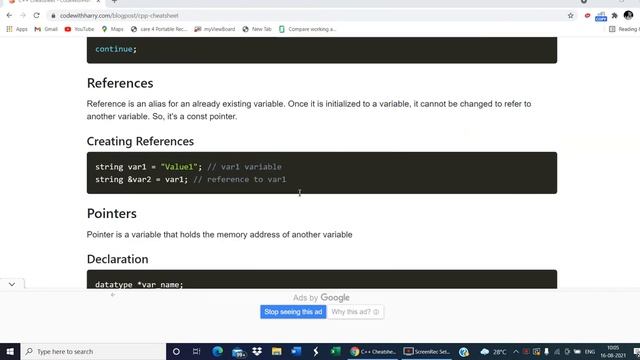
Task: Switch to the ScreenRec taskbar button
Action: [427, 351]
